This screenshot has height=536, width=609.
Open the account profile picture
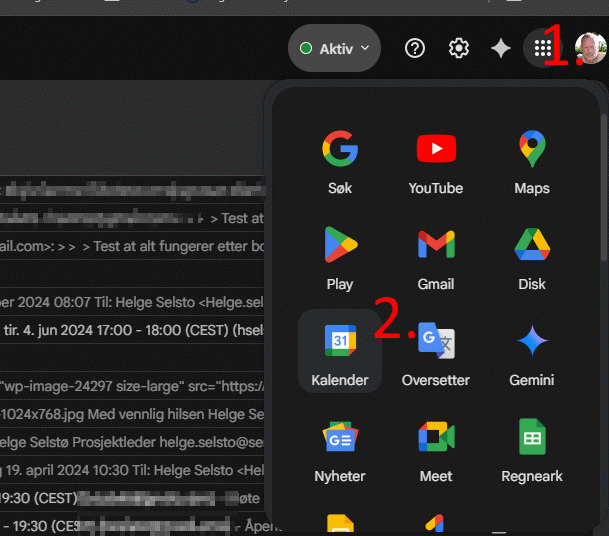pyautogui.click(x=590, y=48)
